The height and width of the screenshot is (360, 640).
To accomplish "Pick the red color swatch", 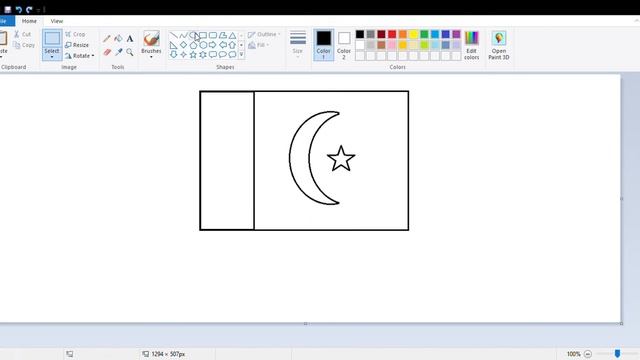I will pos(392,34).
